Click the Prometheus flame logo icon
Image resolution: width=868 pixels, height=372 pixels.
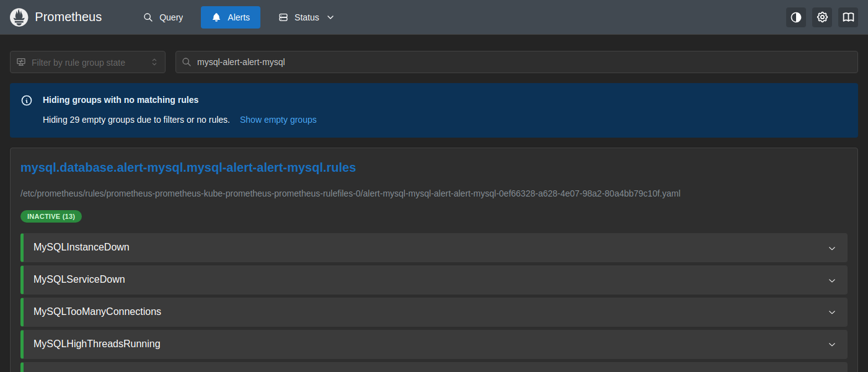point(19,17)
